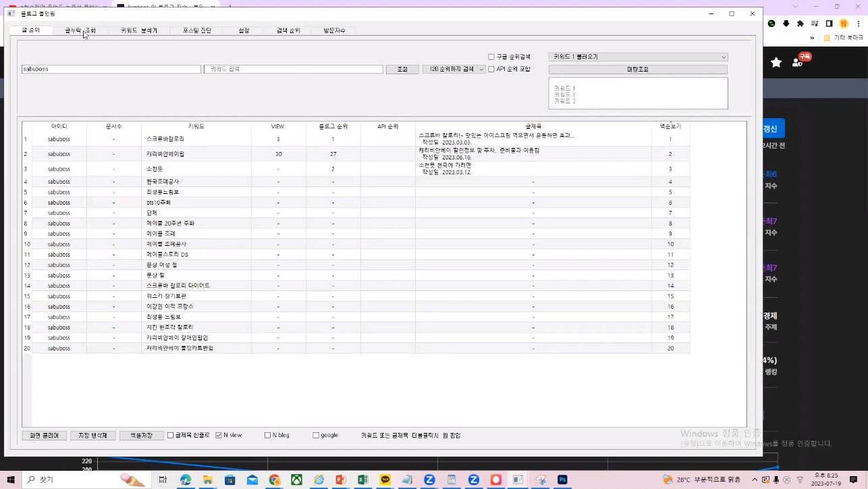
Task: Expand the 키워드 1 불러오기 dropdown
Action: coord(638,57)
